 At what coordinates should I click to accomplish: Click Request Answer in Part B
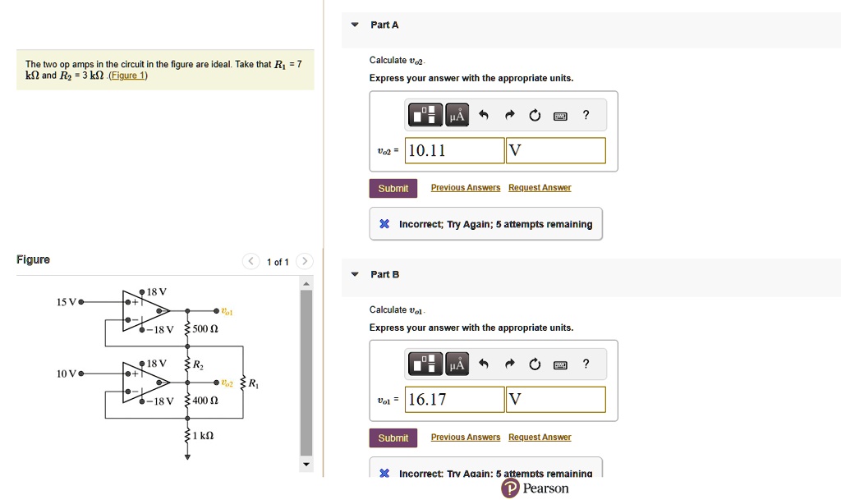[x=539, y=437]
